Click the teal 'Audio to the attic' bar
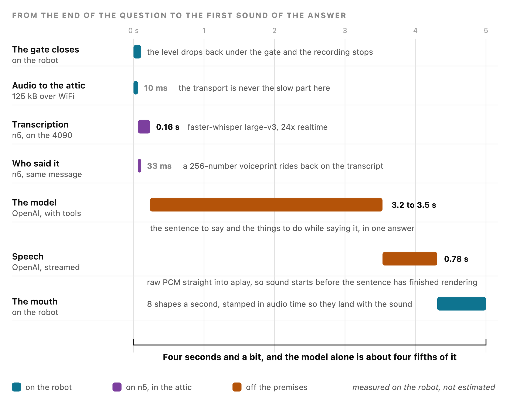Image resolution: width=510 pixels, height=420 pixels. click(136, 88)
